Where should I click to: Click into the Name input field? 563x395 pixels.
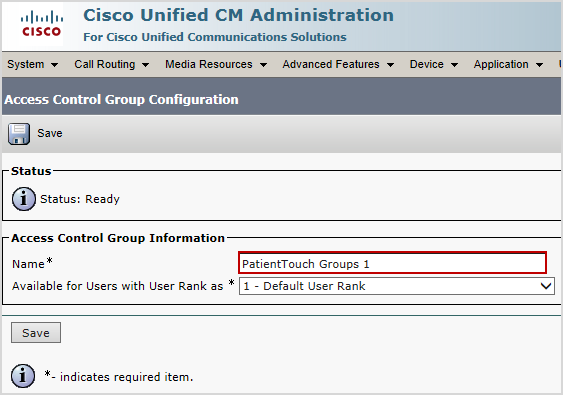pos(392,263)
